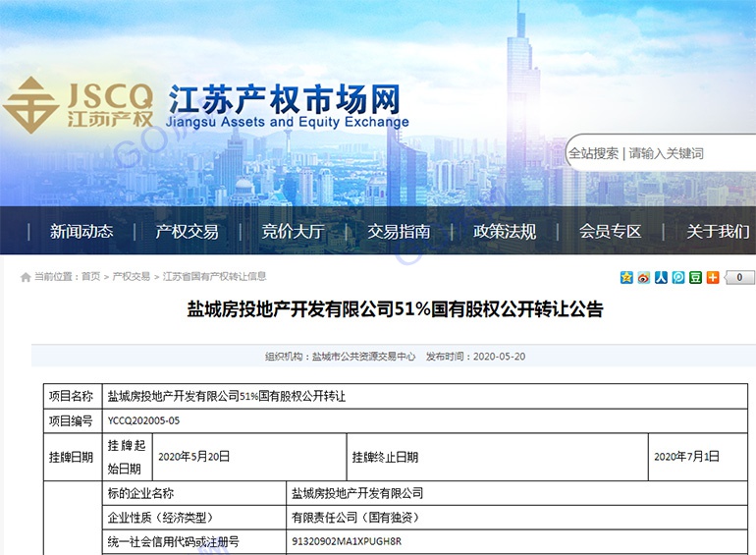Screen dimensions: 756x555
Task: Open the 竞价大厅 menu
Action: point(294,232)
